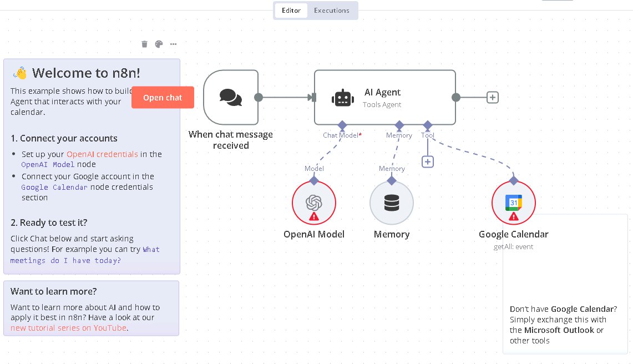This screenshot has height=364, width=633.
Task: Change sticky note color with palette icon
Action: 159,44
